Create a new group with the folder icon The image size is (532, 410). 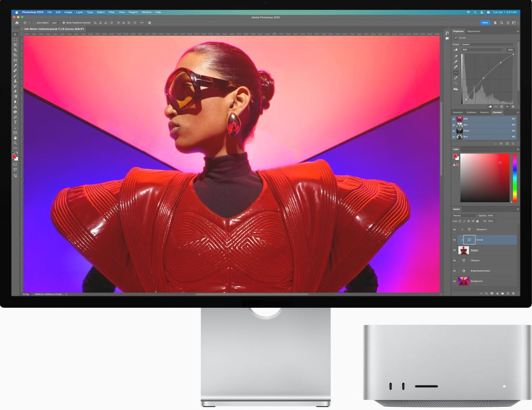click(x=502, y=293)
